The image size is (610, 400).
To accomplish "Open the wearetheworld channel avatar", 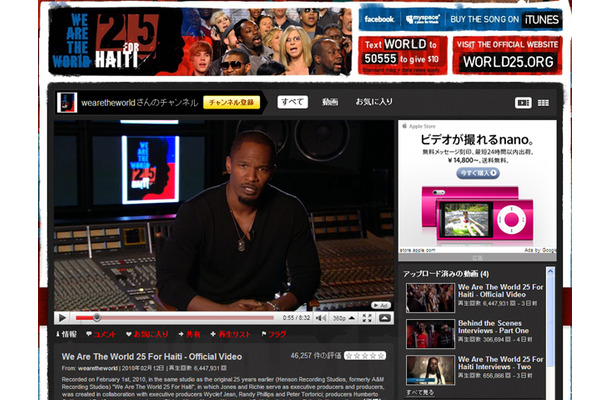I will click(x=67, y=102).
